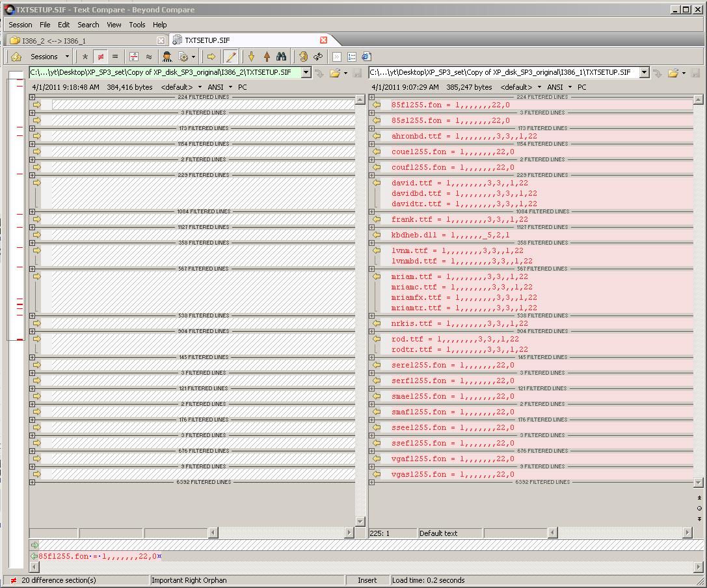Select line mriamfx.ttf in right pane

tap(542, 298)
